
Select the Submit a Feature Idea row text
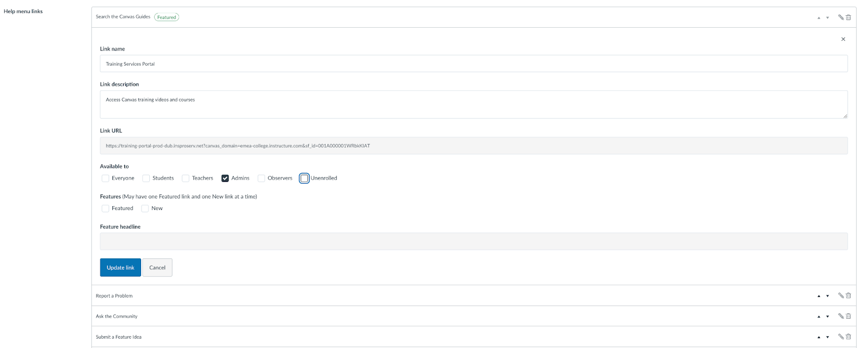click(119, 337)
